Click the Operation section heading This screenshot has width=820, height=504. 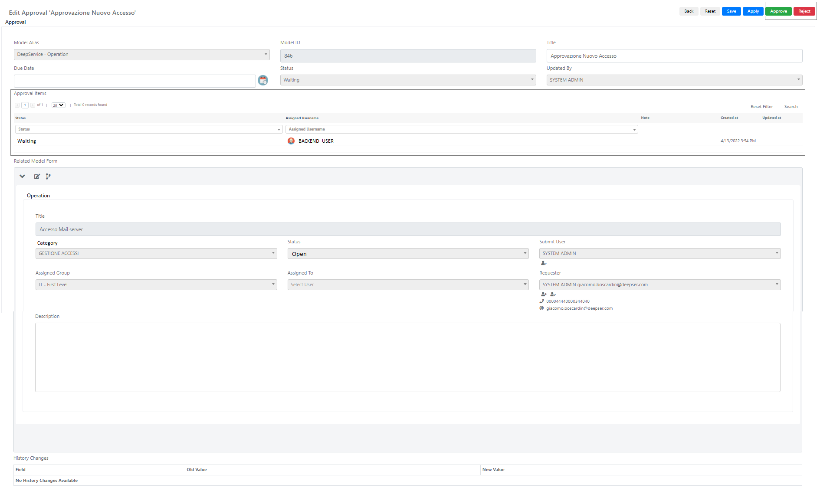tap(38, 196)
